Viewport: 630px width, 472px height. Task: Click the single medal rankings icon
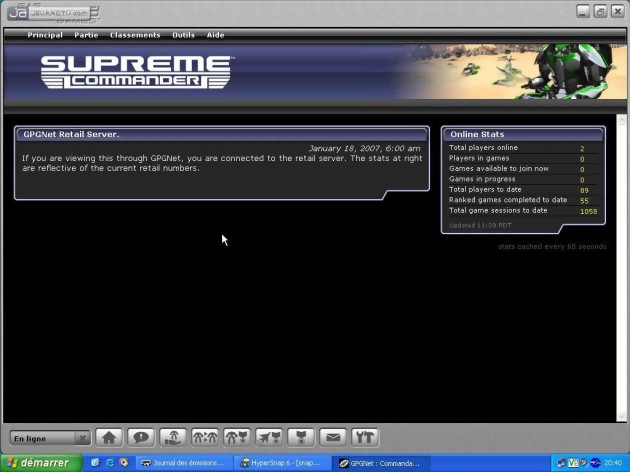[x=301, y=437]
